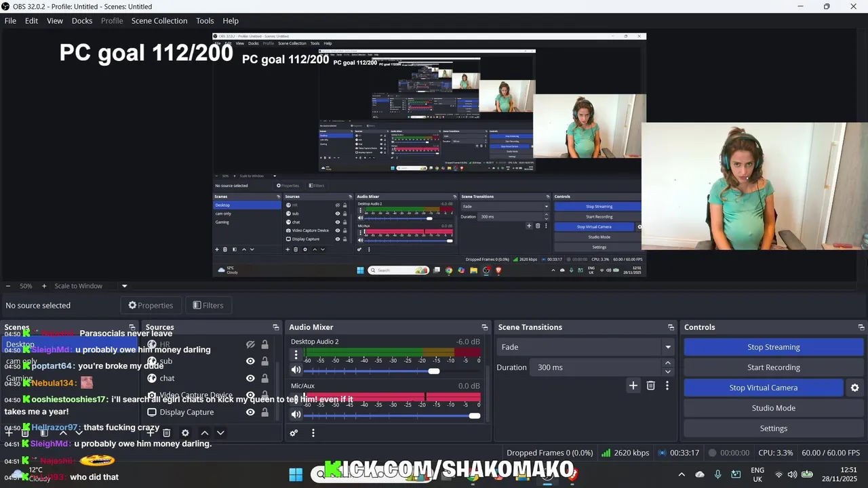The width and height of the screenshot is (868, 488).
Task: Remove selected scene with Scenes trash icon
Action: (25, 432)
